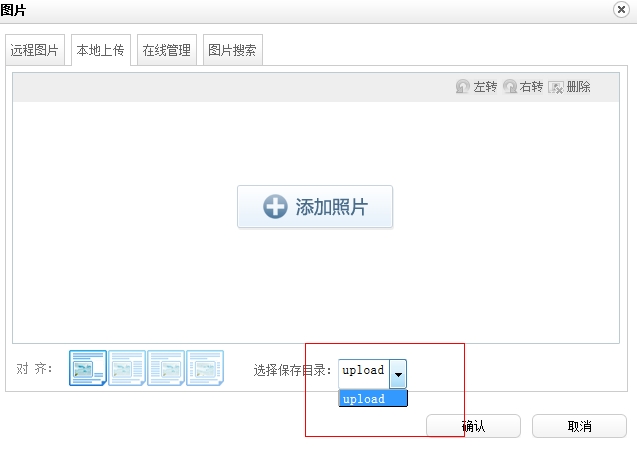Choose the fourth alignment icon (centered)
This screenshot has height=453, width=637.
(x=205, y=368)
